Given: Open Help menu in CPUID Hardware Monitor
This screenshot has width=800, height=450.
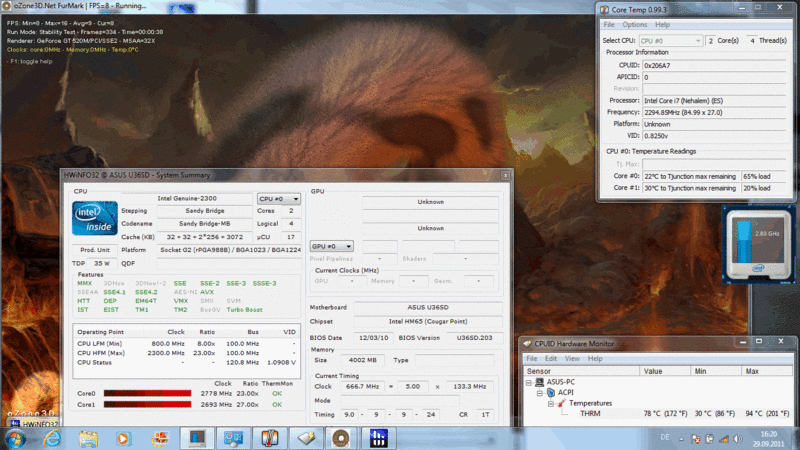Looking at the screenshot, I should [x=595, y=359].
